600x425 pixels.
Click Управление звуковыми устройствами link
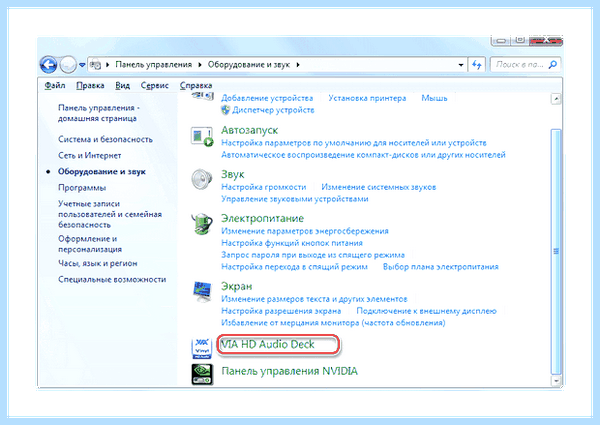pyautogui.click(x=295, y=199)
